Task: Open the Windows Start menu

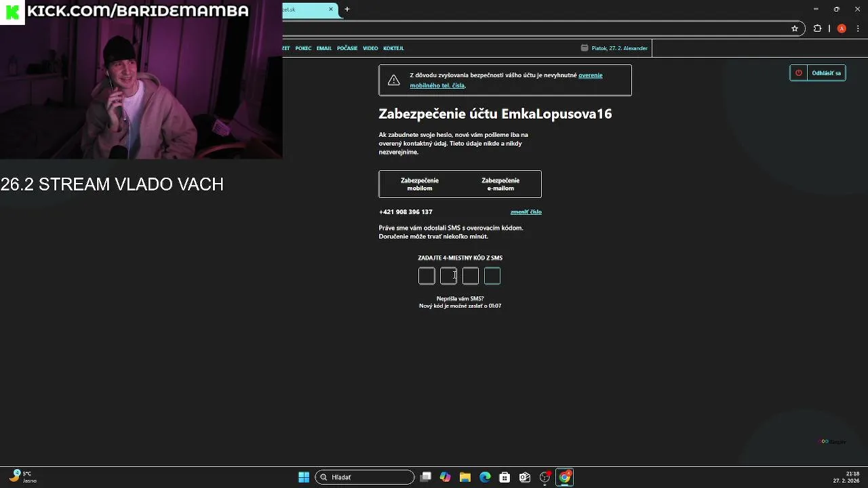Action: pos(304,477)
